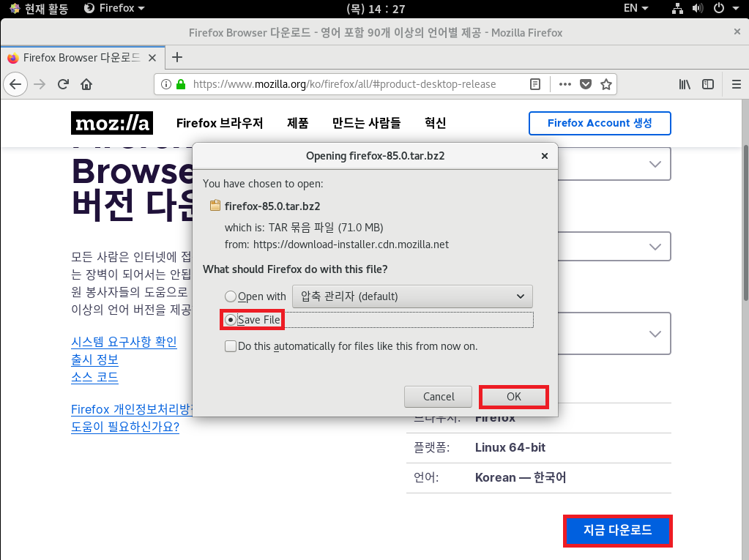This screenshot has height=560, width=749.
Task: Confirm the download with OK
Action: pos(514,397)
